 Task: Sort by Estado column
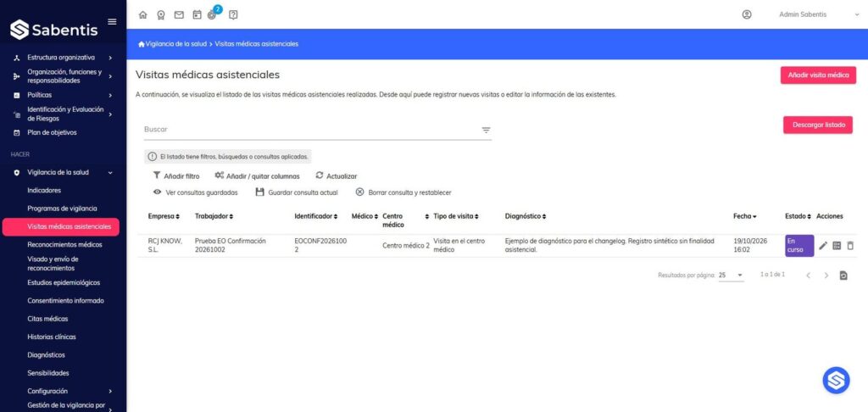tap(798, 216)
